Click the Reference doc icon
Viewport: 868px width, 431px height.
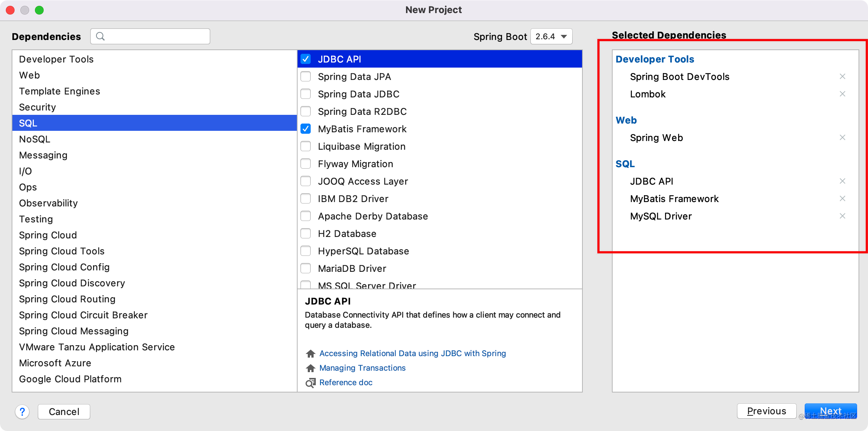[311, 383]
